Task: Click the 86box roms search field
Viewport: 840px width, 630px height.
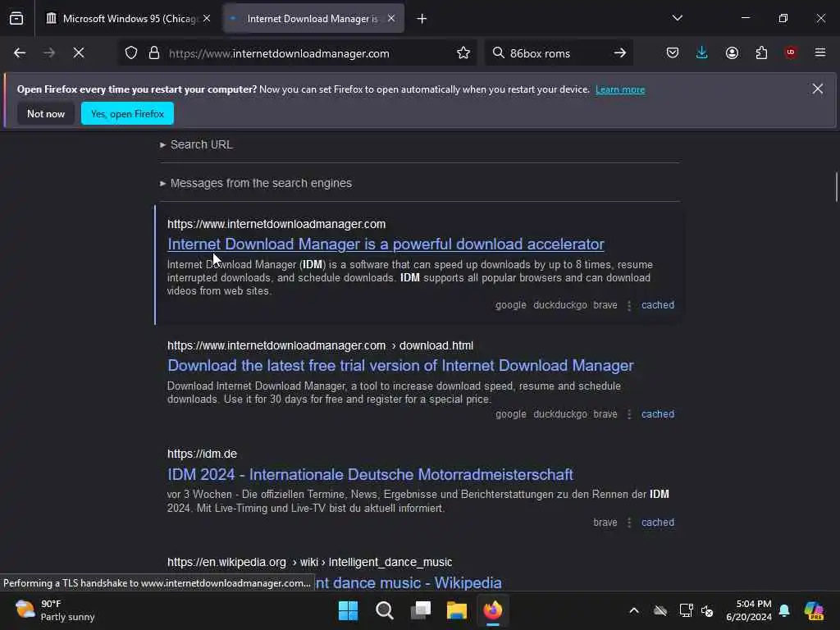Action: point(557,53)
